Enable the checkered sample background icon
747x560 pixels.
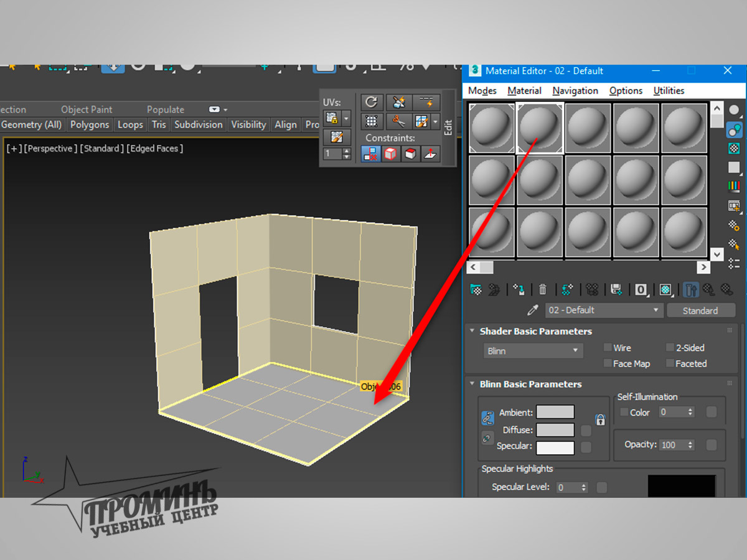pyautogui.click(x=735, y=148)
